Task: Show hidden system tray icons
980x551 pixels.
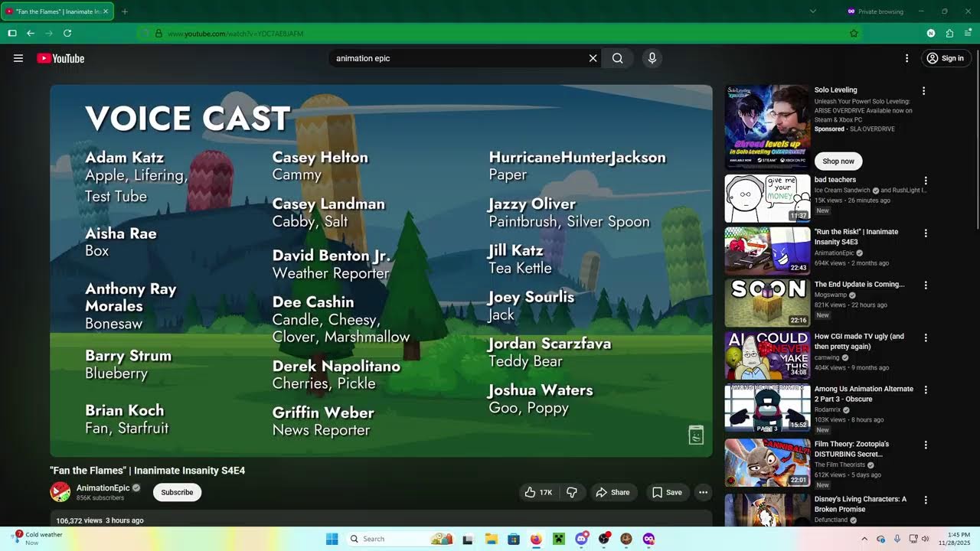Action: pos(864,539)
